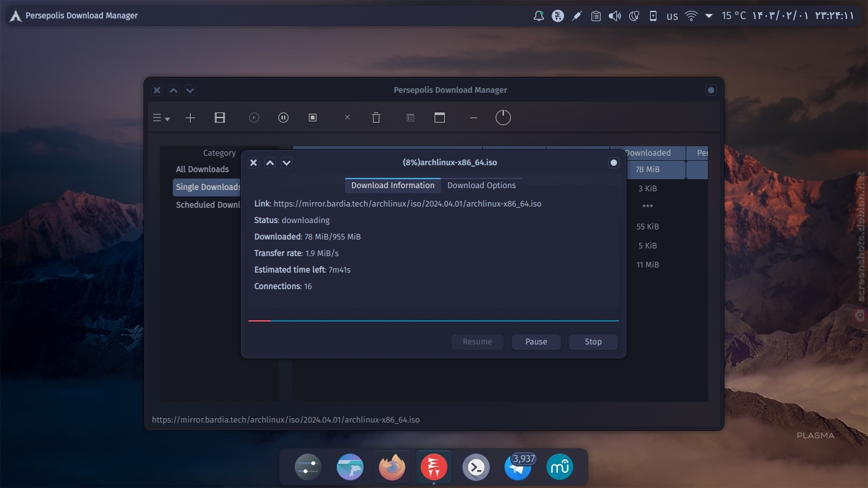Close the archlinux progress dialog

coord(254,163)
